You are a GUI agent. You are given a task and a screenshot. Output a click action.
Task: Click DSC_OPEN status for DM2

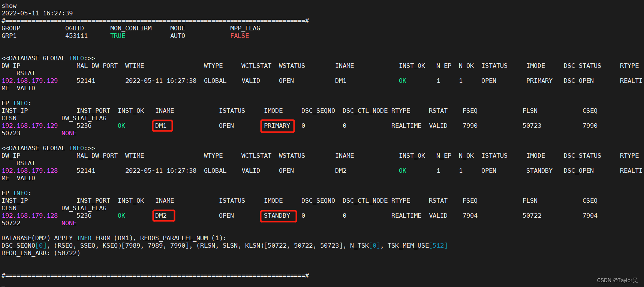coord(579,171)
